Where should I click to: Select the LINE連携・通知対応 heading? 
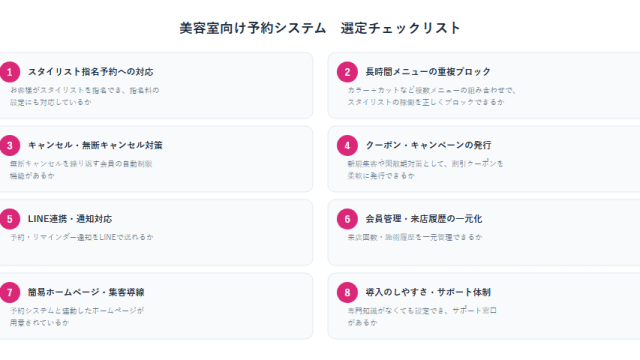70,219
